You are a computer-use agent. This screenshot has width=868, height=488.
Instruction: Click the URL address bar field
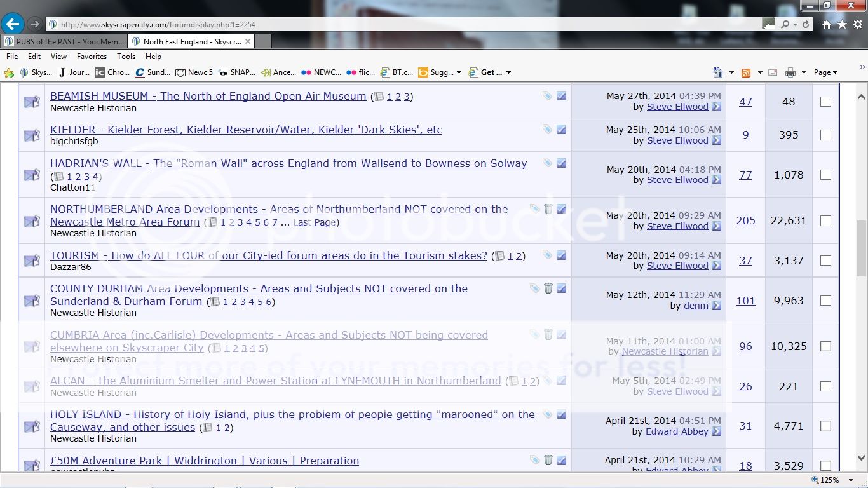click(x=407, y=25)
